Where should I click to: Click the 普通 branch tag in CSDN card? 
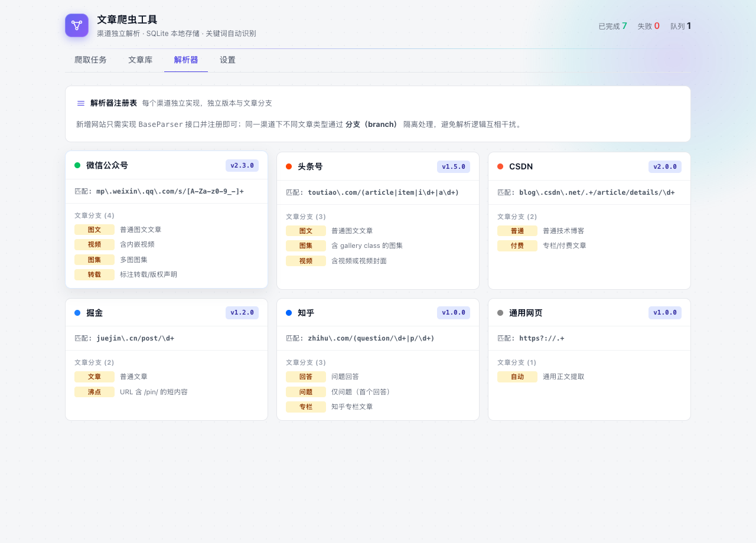point(517,231)
